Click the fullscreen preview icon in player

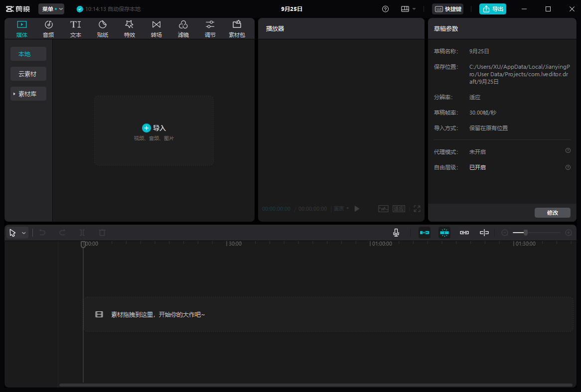[417, 209]
